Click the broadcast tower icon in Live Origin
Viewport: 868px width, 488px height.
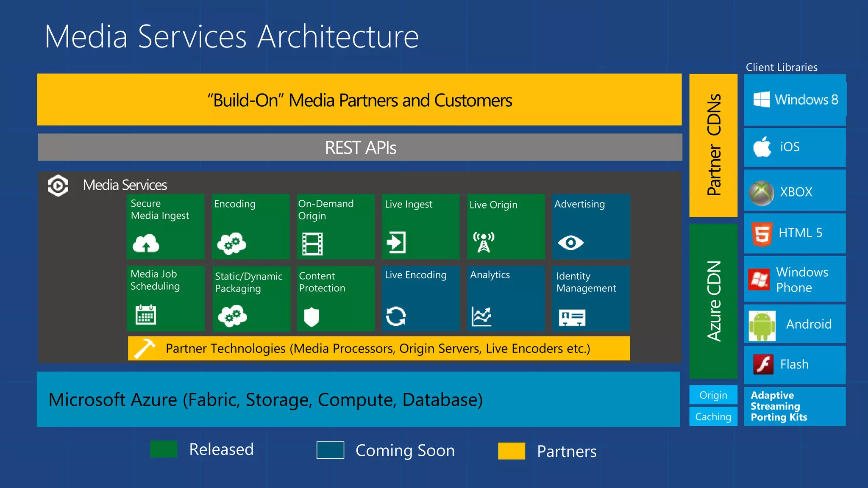coord(484,242)
